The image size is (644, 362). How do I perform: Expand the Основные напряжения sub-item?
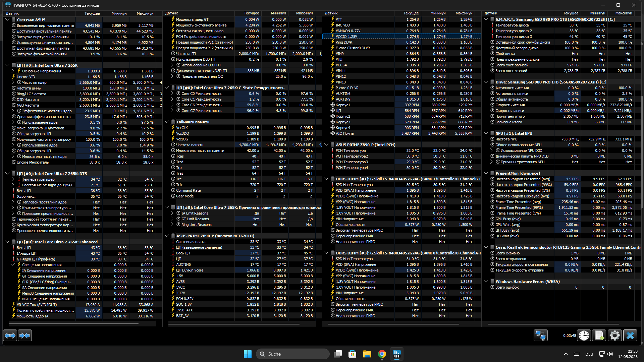click(x=13, y=71)
